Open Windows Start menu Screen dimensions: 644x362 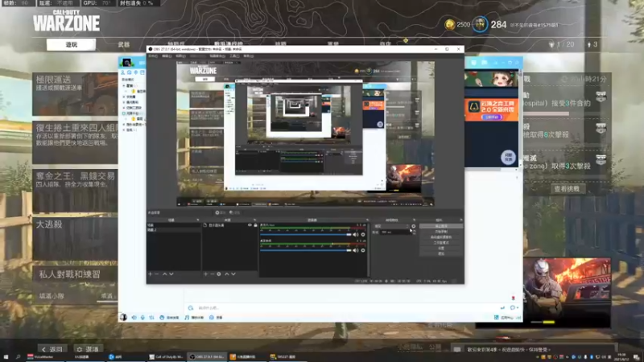point(6,356)
